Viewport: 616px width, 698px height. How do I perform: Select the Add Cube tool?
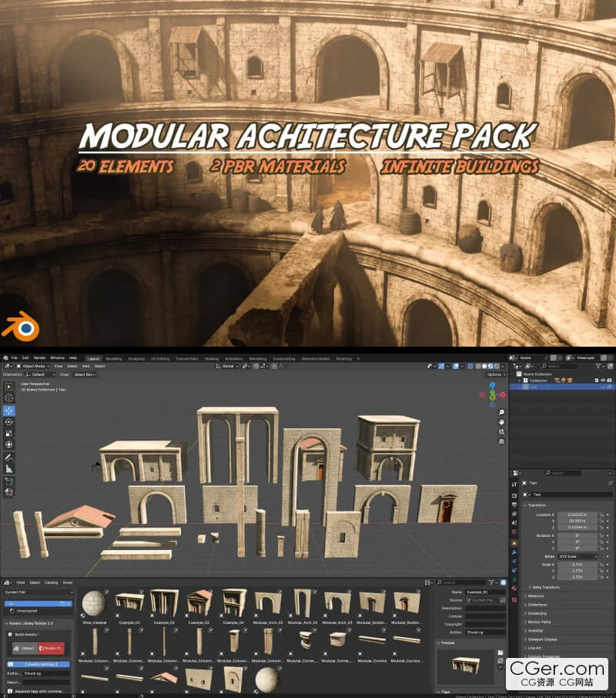(9, 482)
